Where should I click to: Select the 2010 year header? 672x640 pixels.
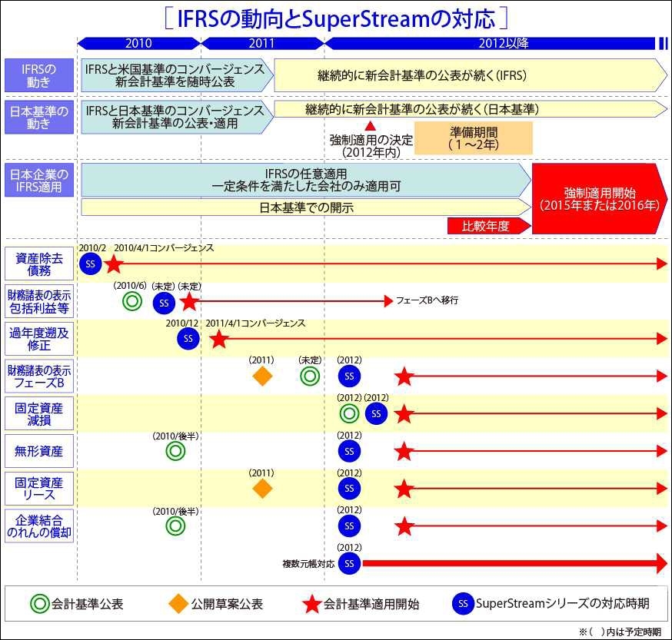click(139, 43)
